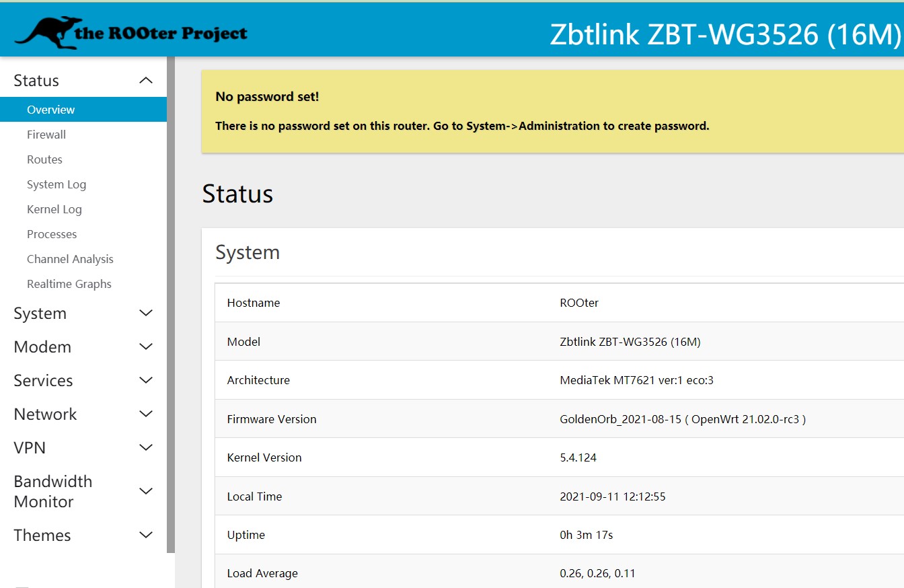Click the Kernel Version row label
Image resolution: width=904 pixels, height=588 pixels.
pyautogui.click(x=264, y=457)
